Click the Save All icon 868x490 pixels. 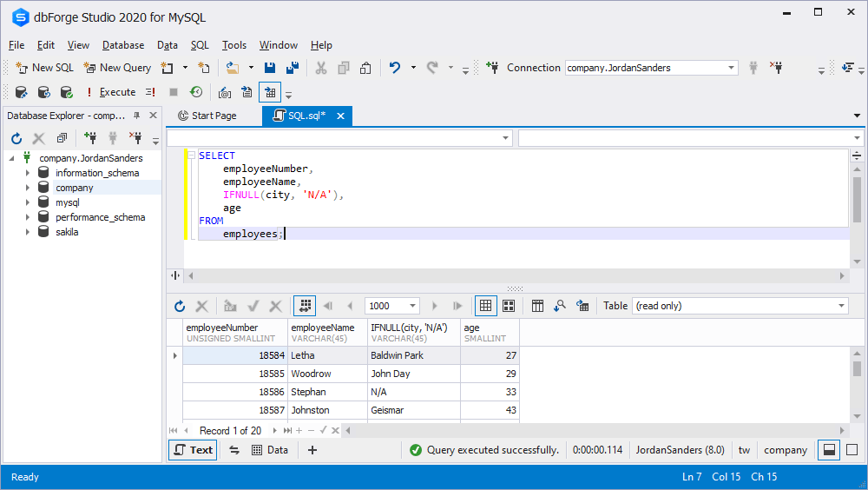(x=293, y=68)
